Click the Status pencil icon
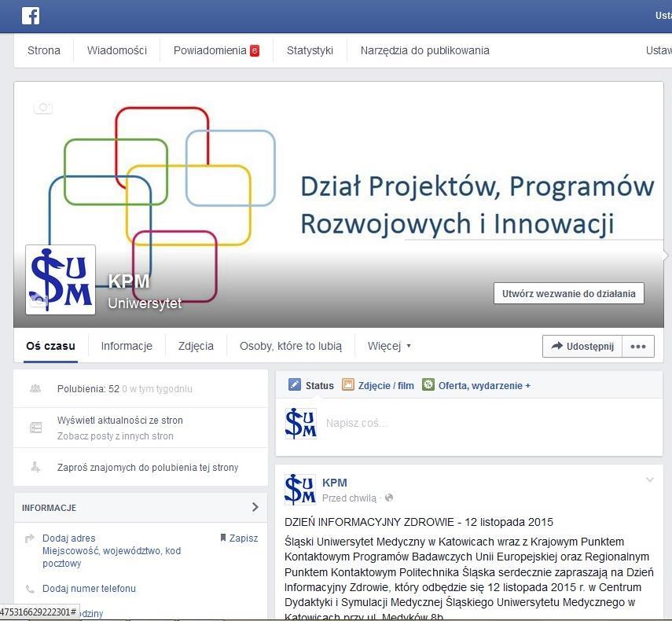This screenshot has height=621, width=672. click(295, 384)
